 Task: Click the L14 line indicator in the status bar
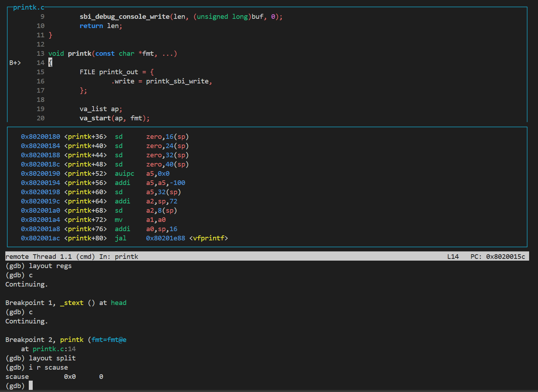(453, 256)
